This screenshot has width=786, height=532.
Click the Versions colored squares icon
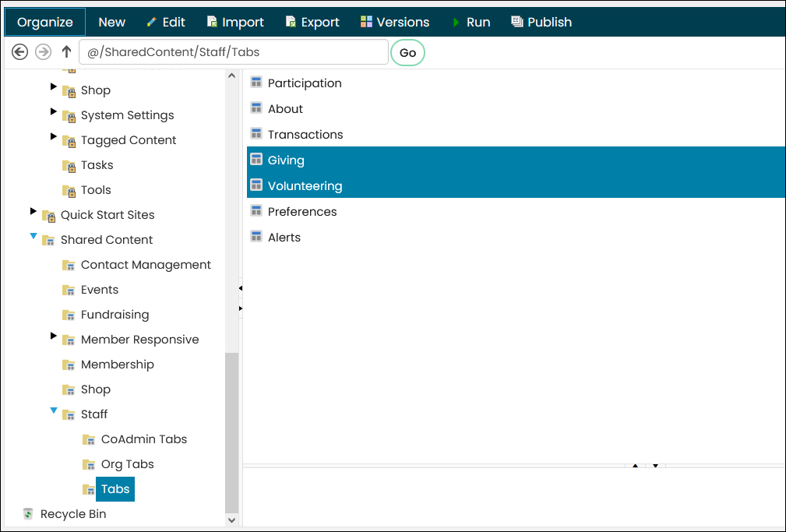[366, 22]
